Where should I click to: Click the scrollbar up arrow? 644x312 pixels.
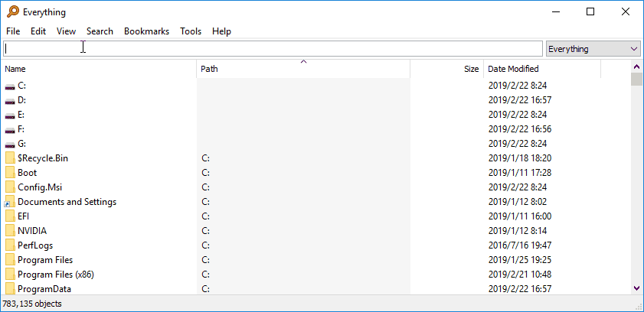pyautogui.click(x=636, y=66)
